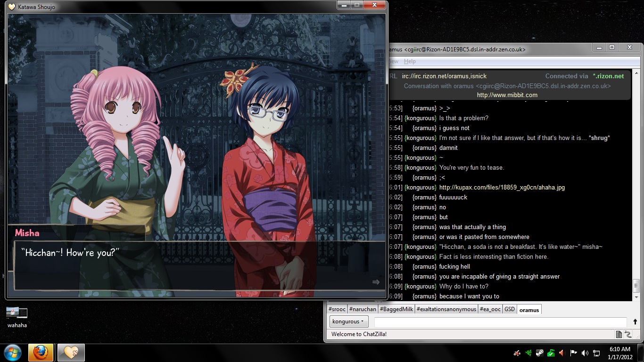644x362 pixels.
Task: Open the http://www.mibbit.com link
Action: (x=507, y=95)
